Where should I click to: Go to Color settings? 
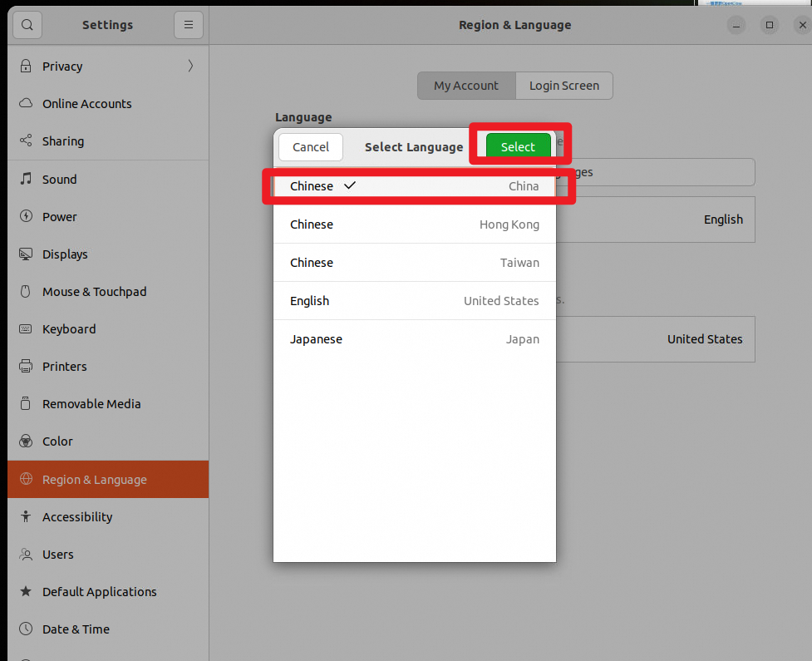click(x=108, y=441)
